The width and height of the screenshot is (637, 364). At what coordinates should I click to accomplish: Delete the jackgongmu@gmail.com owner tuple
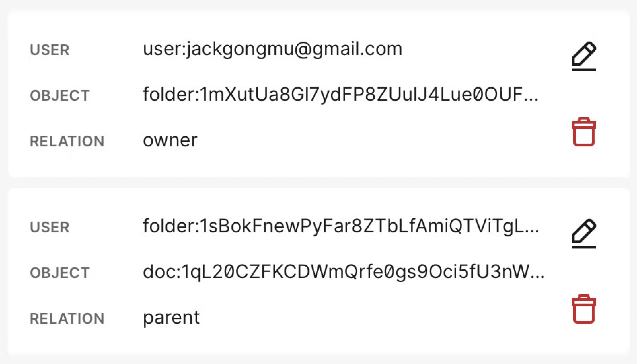[583, 132]
